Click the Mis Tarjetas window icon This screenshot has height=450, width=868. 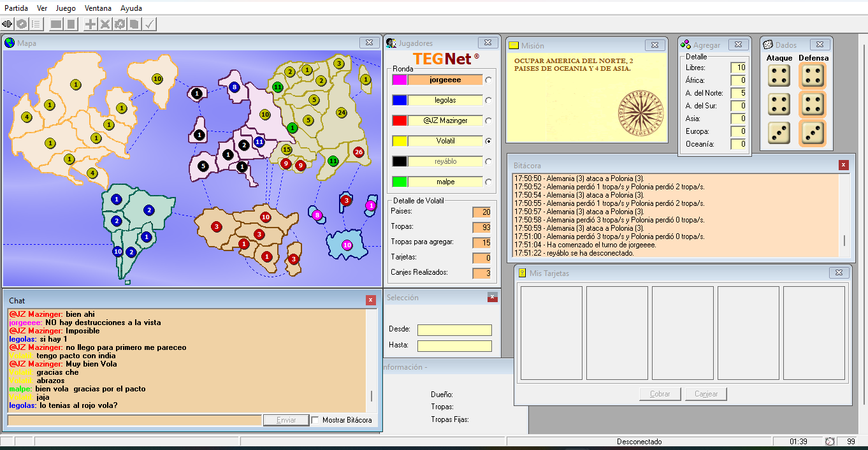(522, 273)
